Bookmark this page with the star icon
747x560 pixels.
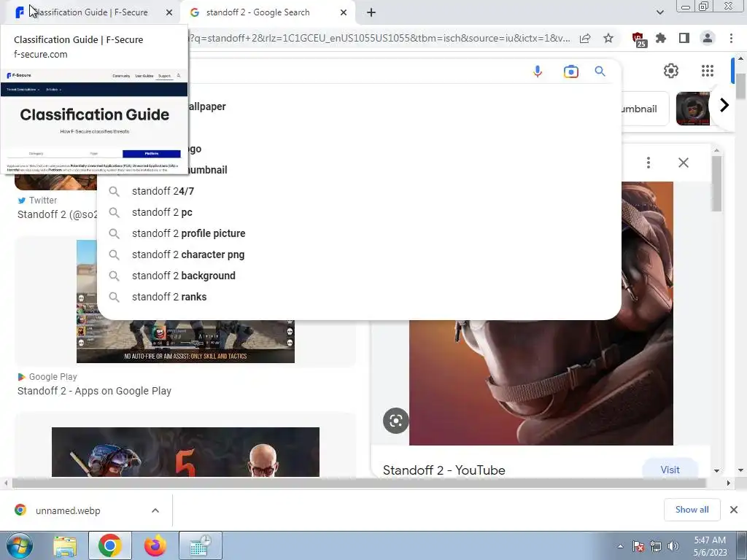(608, 38)
